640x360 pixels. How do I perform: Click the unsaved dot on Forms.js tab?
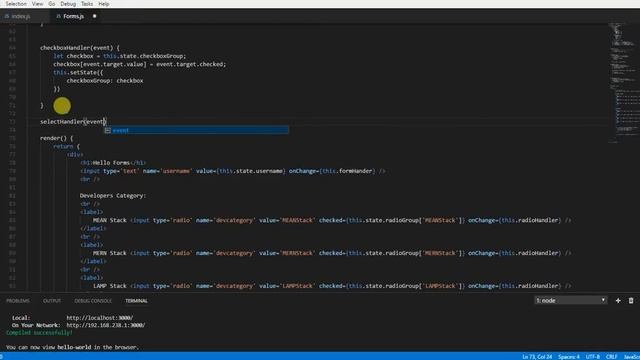(x=94, y=16)
